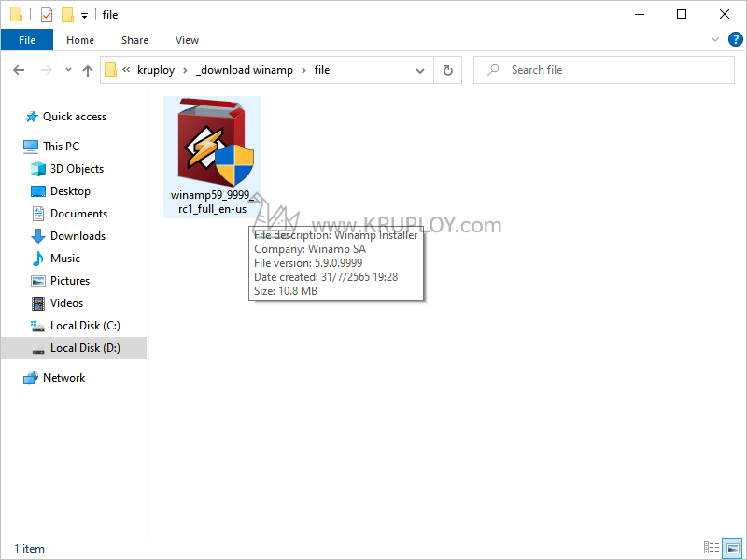Open address bar previous locations dropdown

tap(419, 71)
